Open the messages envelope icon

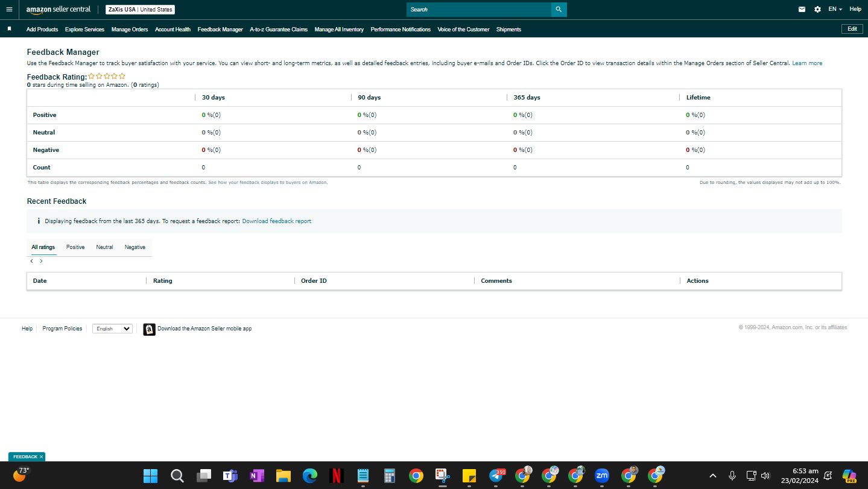802,9
